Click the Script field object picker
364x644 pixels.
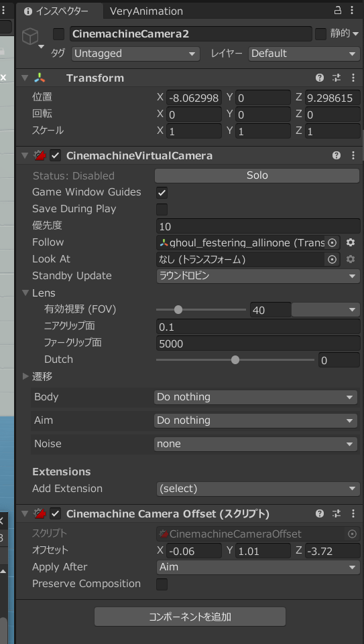pyautogui.click(x=352, y=534)
